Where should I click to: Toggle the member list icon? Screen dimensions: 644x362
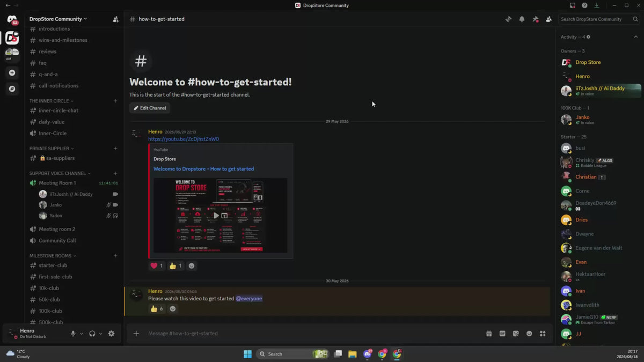tap(548, 19)
